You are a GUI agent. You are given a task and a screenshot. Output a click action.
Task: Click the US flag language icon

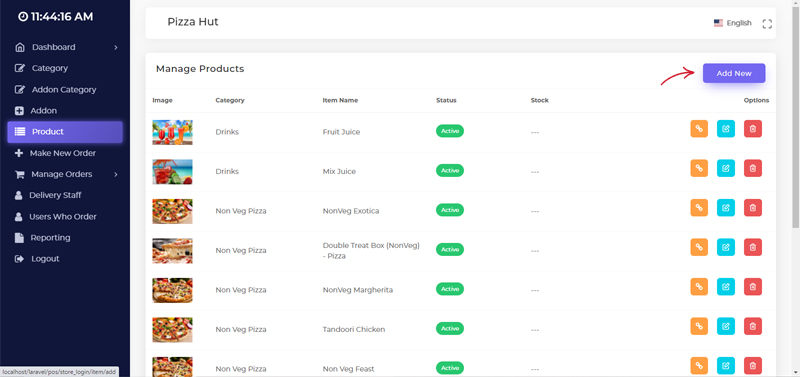[x=718, y=23]
